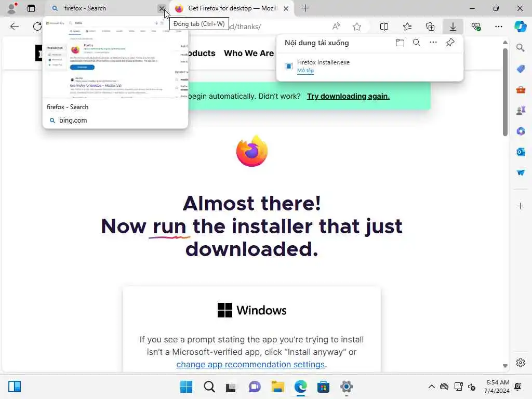
Task: Open Collections icon
Action: point(430,26)
